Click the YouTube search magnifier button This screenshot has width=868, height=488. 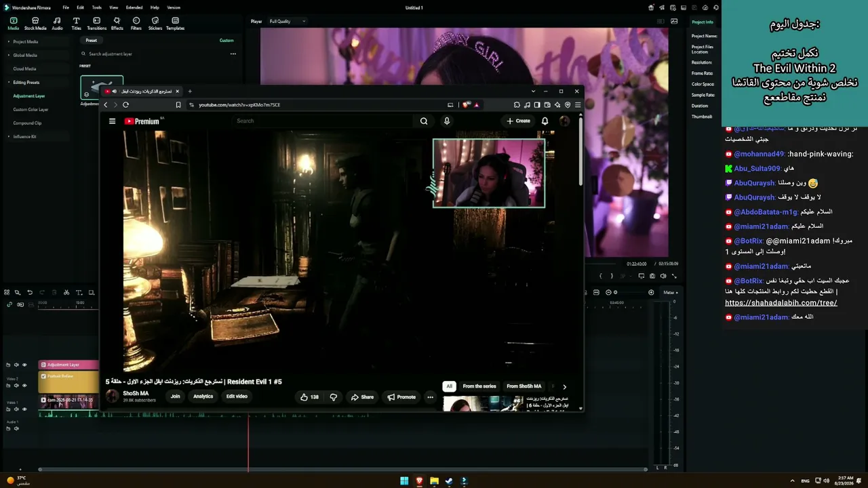[x=424, y=121]
